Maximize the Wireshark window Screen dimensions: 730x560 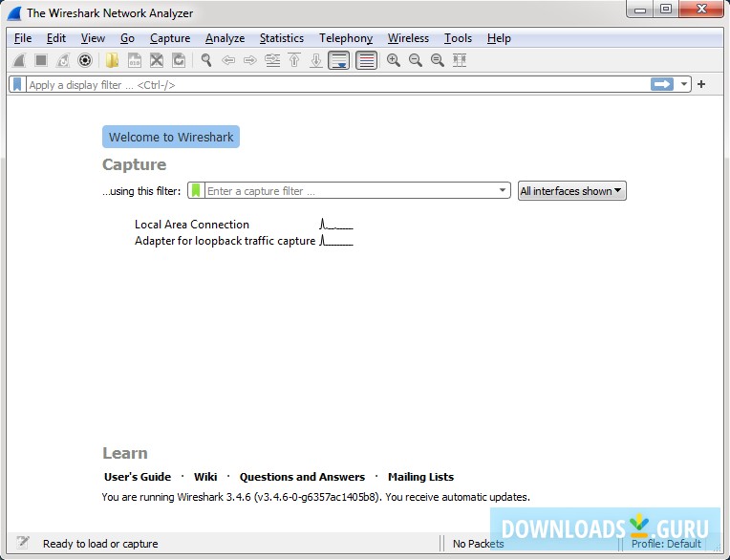coord(666,10)
